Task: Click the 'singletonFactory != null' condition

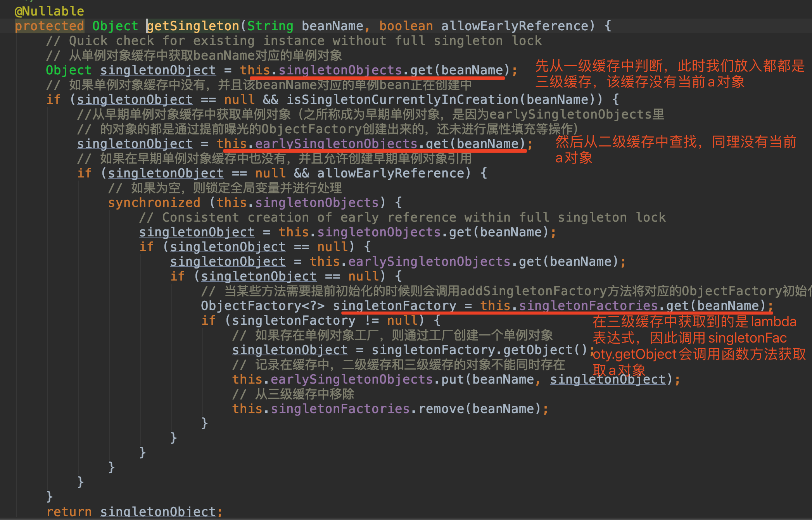Action: (325, 320)
